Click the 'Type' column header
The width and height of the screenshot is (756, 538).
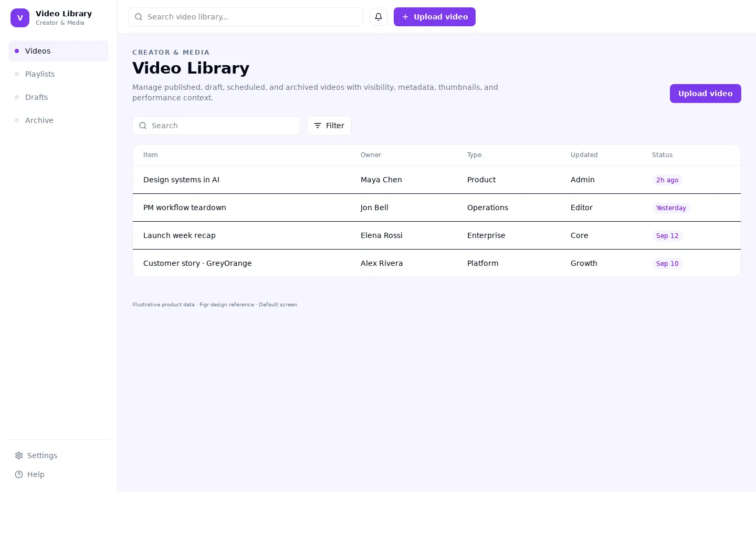(474, 155)
